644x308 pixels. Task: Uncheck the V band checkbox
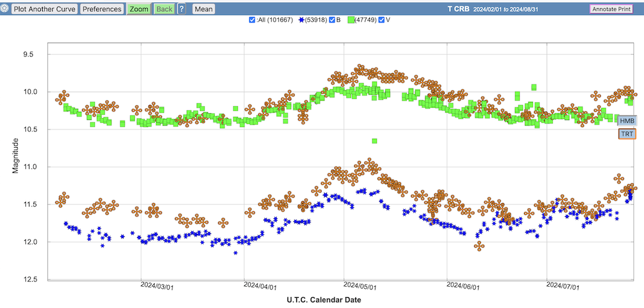(x=381, y=20)
